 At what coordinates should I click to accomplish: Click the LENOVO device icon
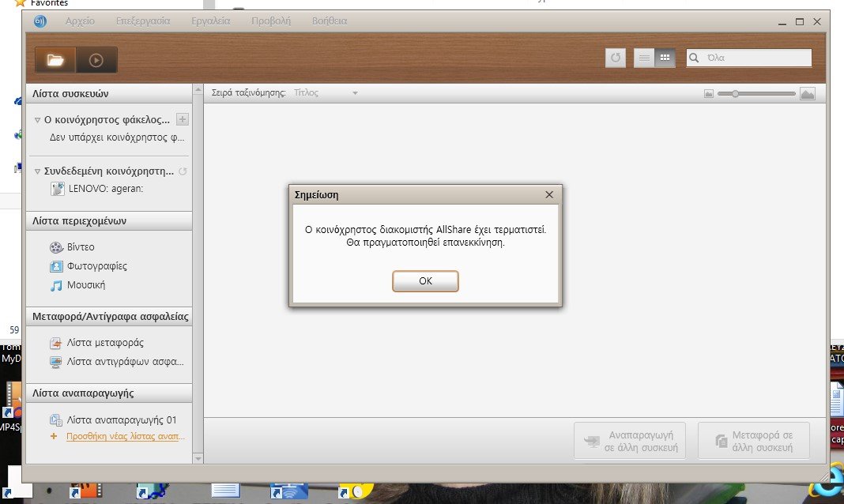click(x=58, y=189)
